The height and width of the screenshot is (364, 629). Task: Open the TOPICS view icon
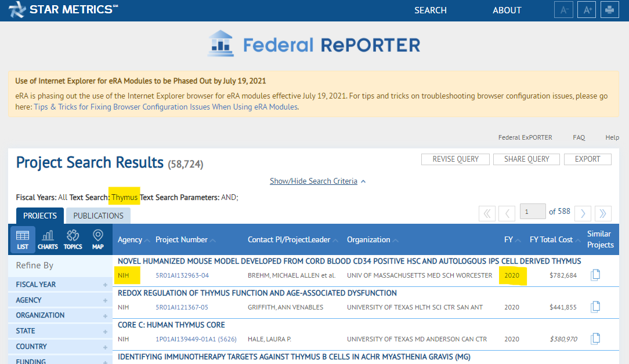[x=73, y=240]
